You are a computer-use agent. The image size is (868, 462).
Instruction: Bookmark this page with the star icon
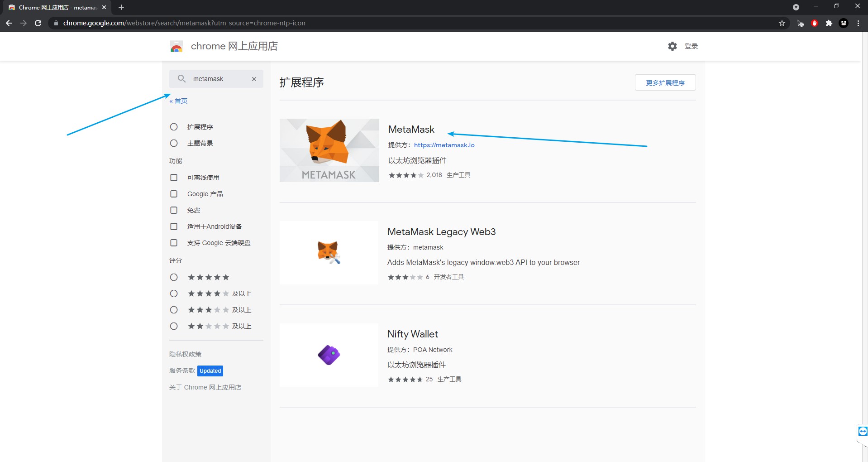pos(782,23)
